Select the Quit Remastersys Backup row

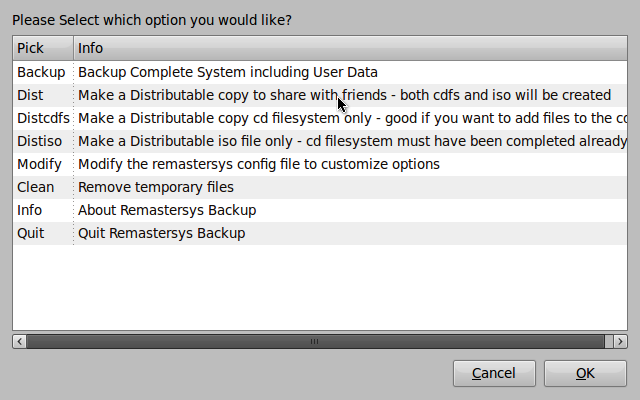[x=30, y=233]
